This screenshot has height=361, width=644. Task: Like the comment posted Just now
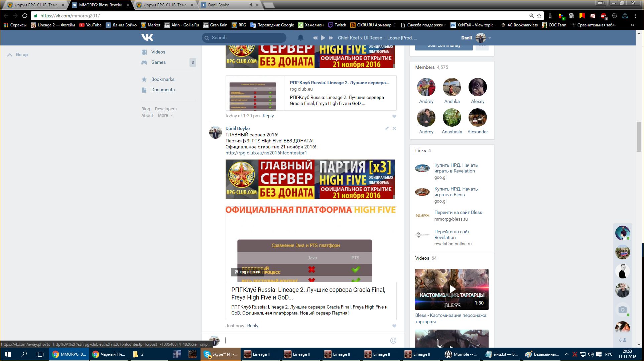pos(394,326)
